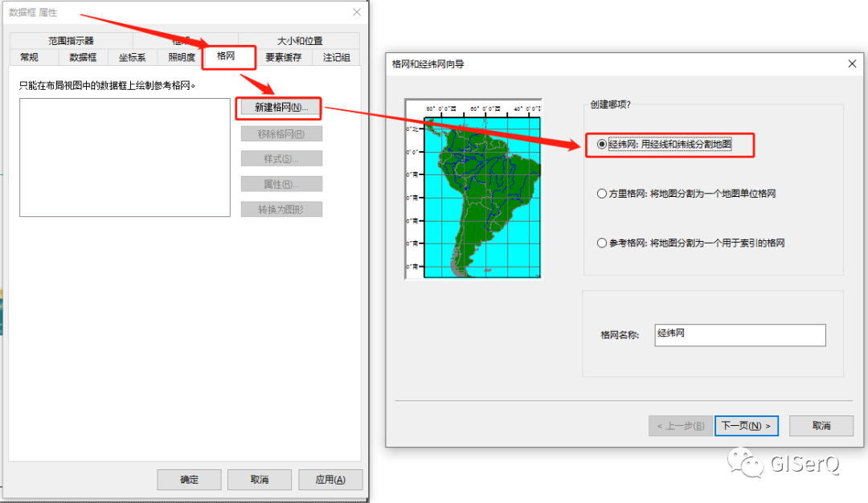Click the South America preview map

pos(473,189)
